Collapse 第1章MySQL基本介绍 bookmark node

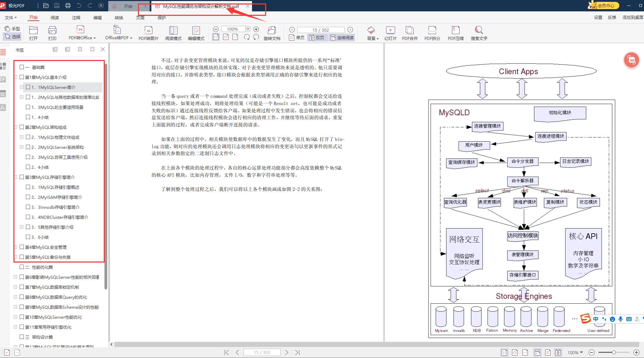tap(16, 77)
